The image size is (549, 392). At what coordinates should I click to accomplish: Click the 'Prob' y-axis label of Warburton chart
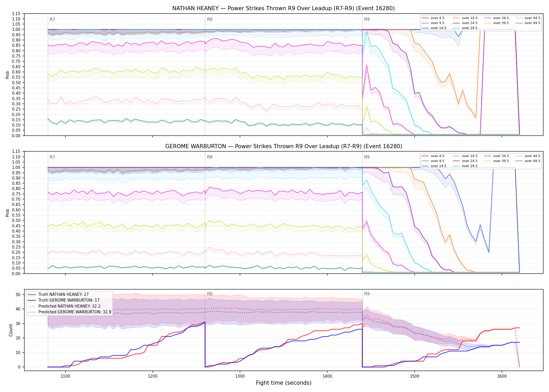click(x=7, y=213)
